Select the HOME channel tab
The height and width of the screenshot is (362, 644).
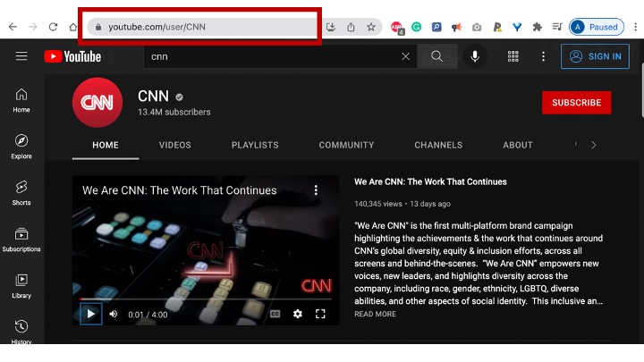[x=106, y=146]
